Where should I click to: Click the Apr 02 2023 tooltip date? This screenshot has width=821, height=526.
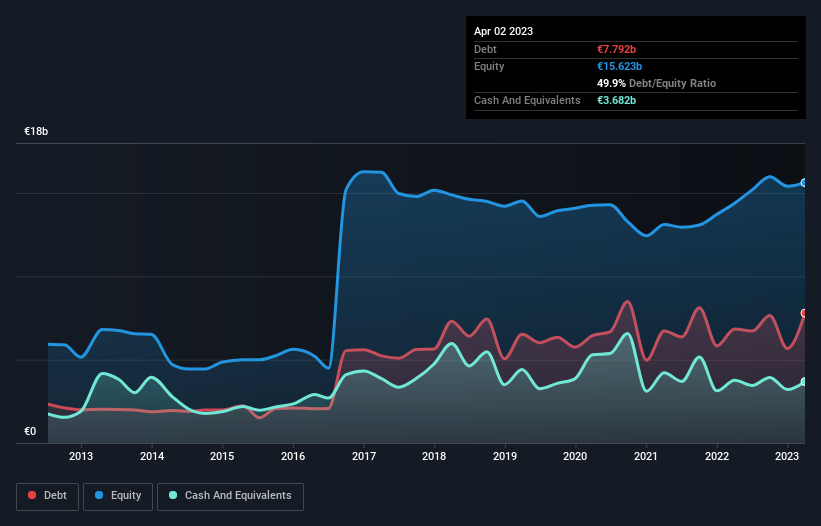[503, 31]
